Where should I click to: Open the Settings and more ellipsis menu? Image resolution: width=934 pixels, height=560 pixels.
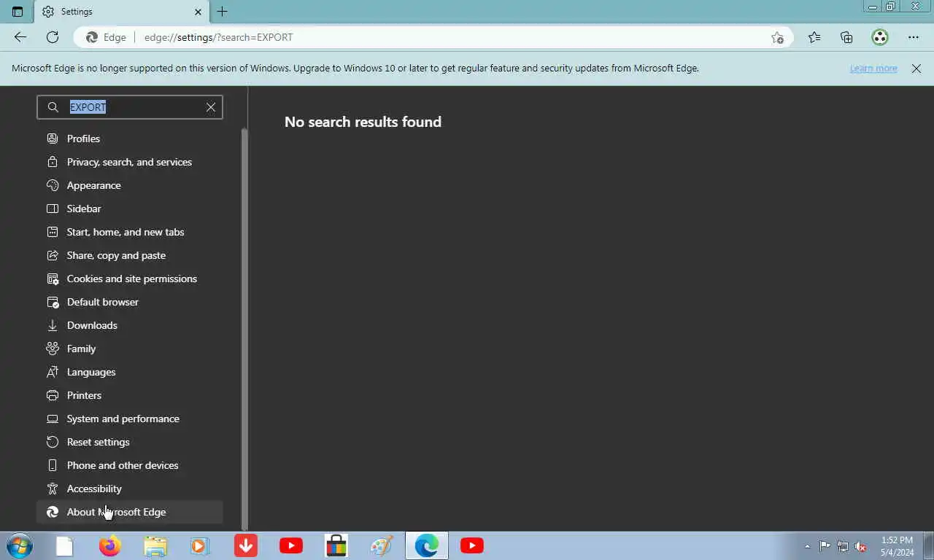(914, 37)
